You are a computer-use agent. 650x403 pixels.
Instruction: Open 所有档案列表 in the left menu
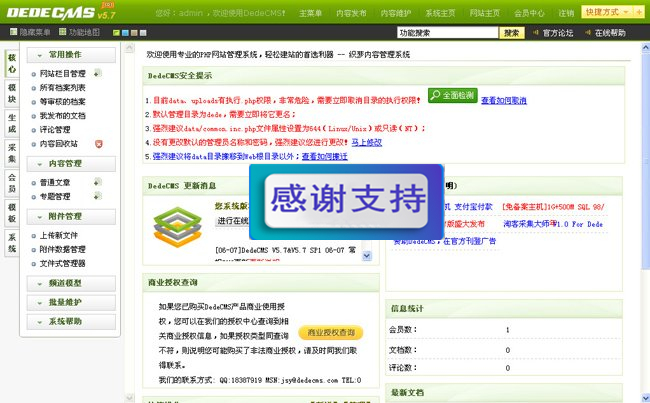coord(63,88)
